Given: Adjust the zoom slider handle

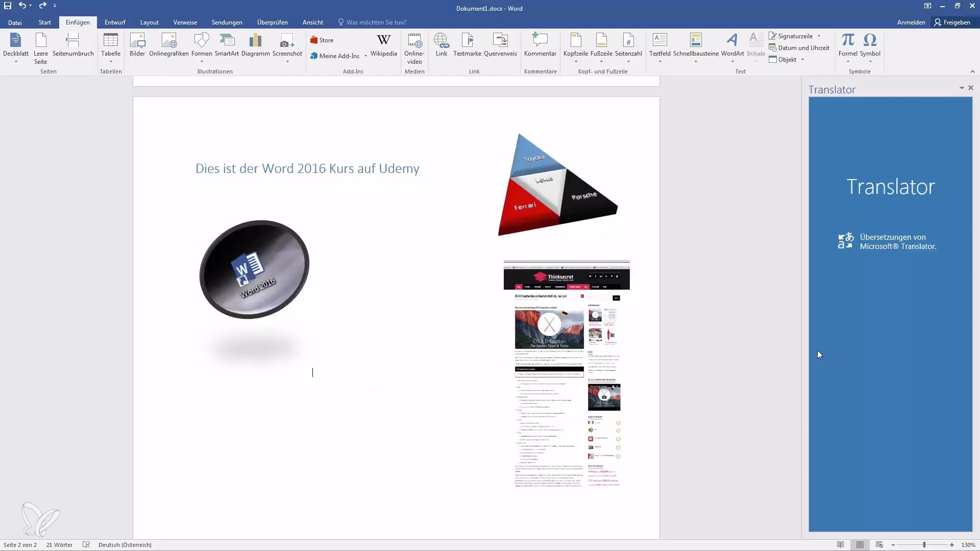Looking at the screenshot, I should click(x=924, y=545).
